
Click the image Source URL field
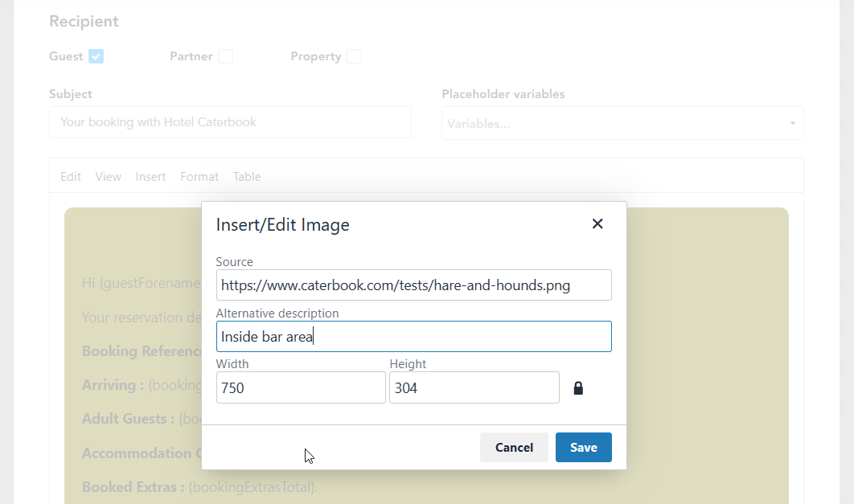[413, 285]
